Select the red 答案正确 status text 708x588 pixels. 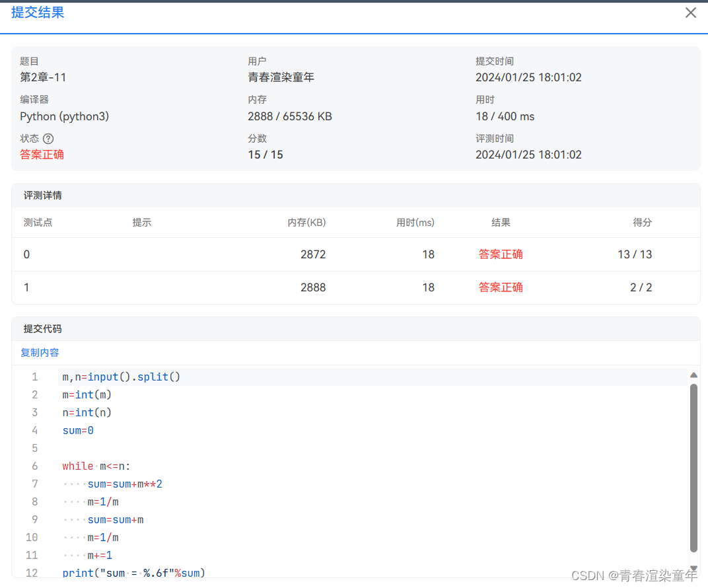click(x=42, y=155)
